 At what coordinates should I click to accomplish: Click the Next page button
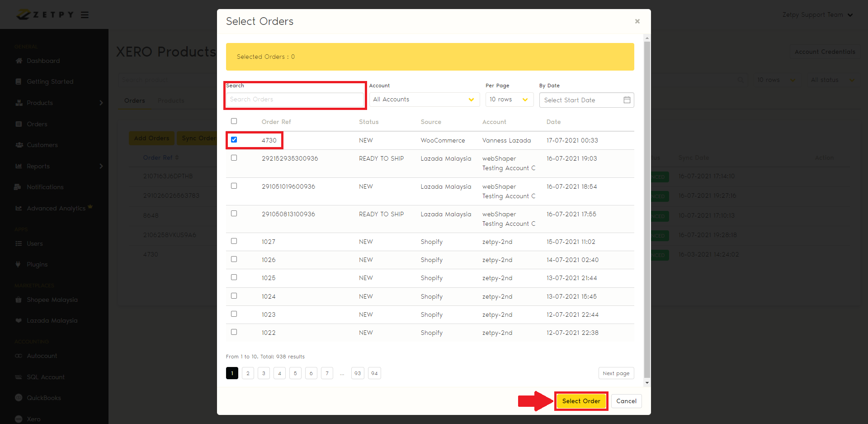[x=616, y=373]
